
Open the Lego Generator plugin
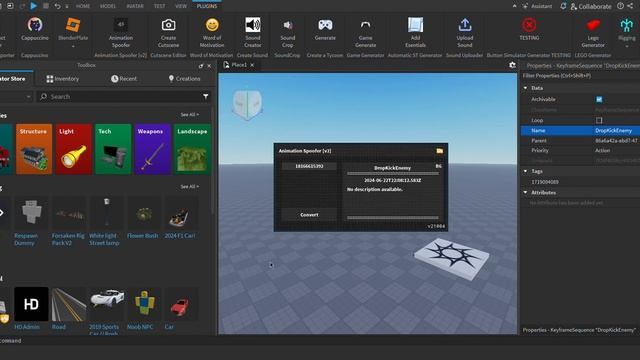593,32
